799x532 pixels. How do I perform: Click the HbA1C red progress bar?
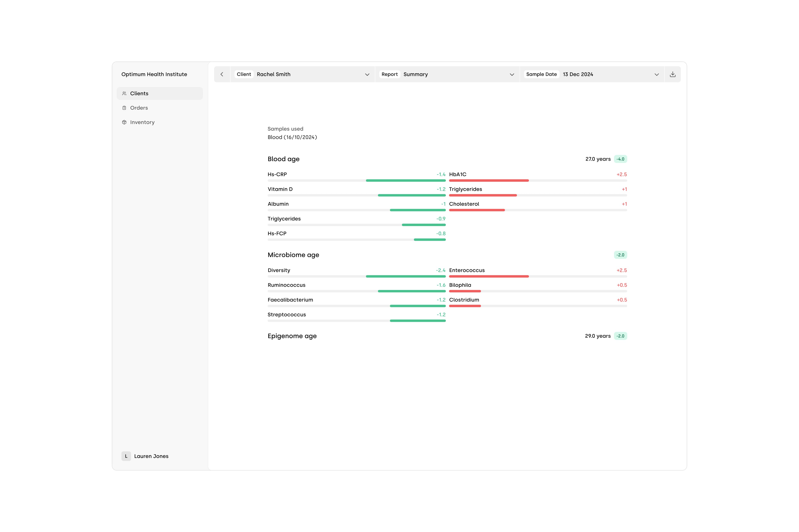(489, 181)
